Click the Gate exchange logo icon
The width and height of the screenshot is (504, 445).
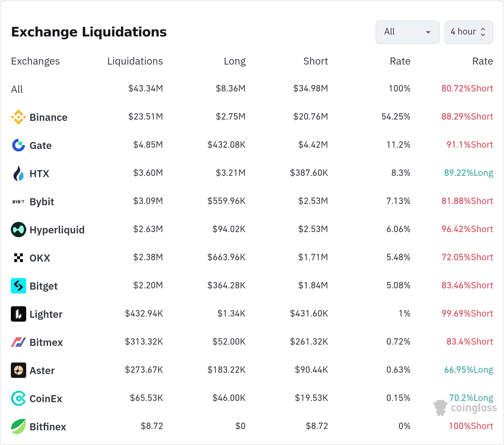tap(19, 145)
